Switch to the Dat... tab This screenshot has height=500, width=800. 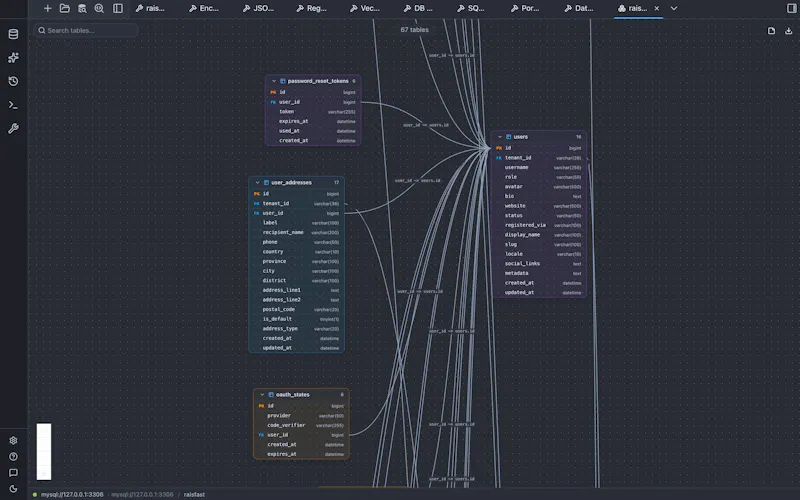click(579, 8)
